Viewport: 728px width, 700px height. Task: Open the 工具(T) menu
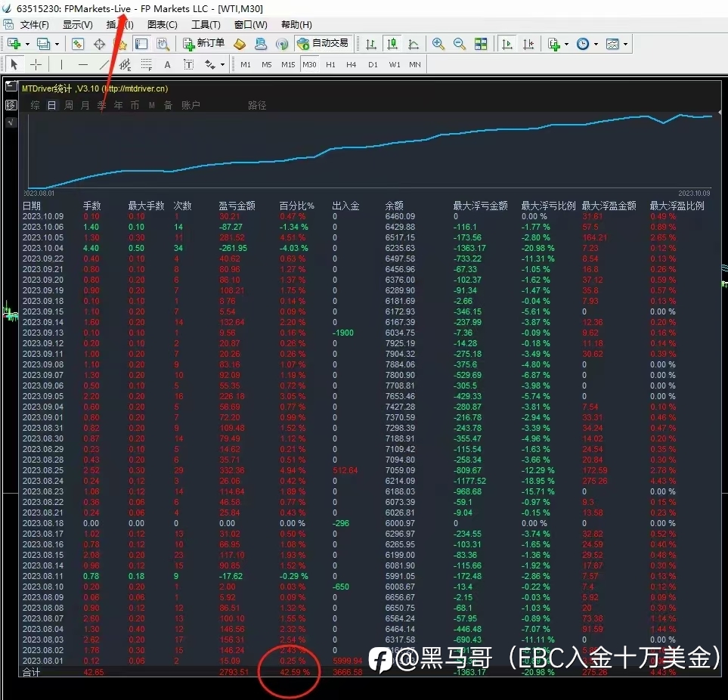[x=206, y=25]
